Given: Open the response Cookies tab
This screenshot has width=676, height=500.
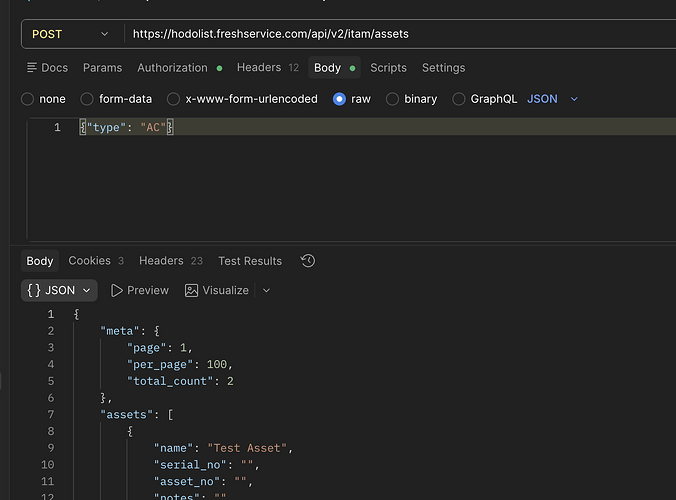Looking at the screenshot, I should (x=96, y=261).
